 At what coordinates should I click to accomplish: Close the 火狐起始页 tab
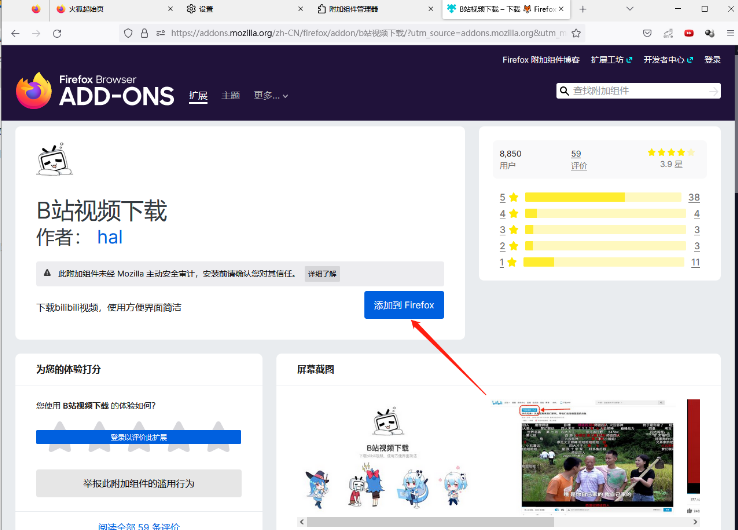coord(170,9)
